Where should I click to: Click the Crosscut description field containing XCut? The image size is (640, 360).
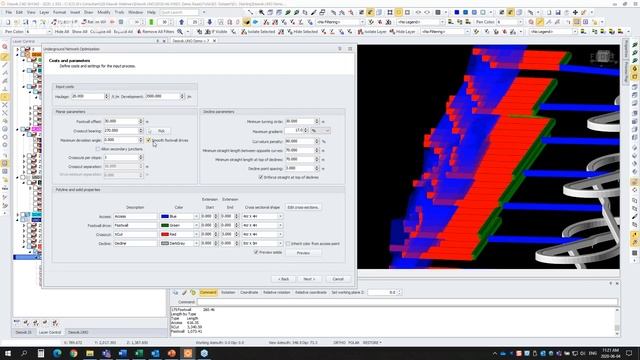pos(135,234)
